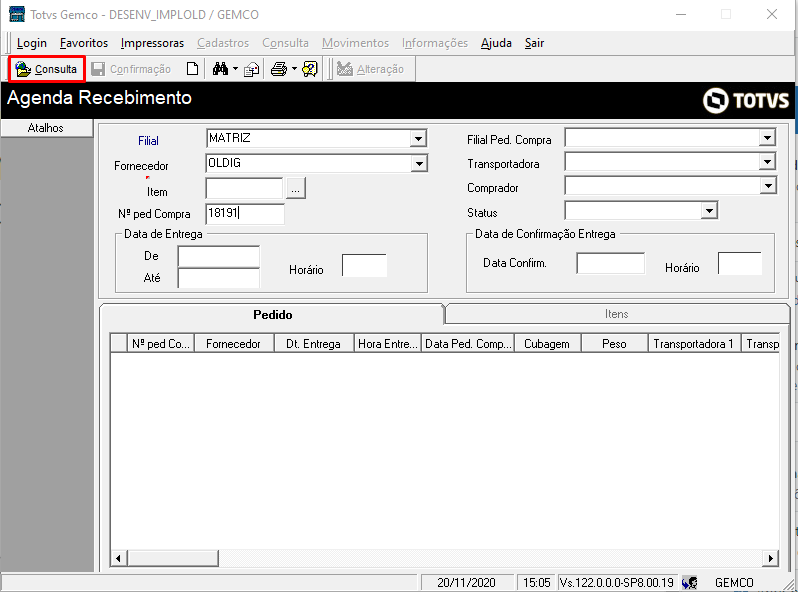Click the Dt. Entrega column header
The image size is (798, 592).
314,344
